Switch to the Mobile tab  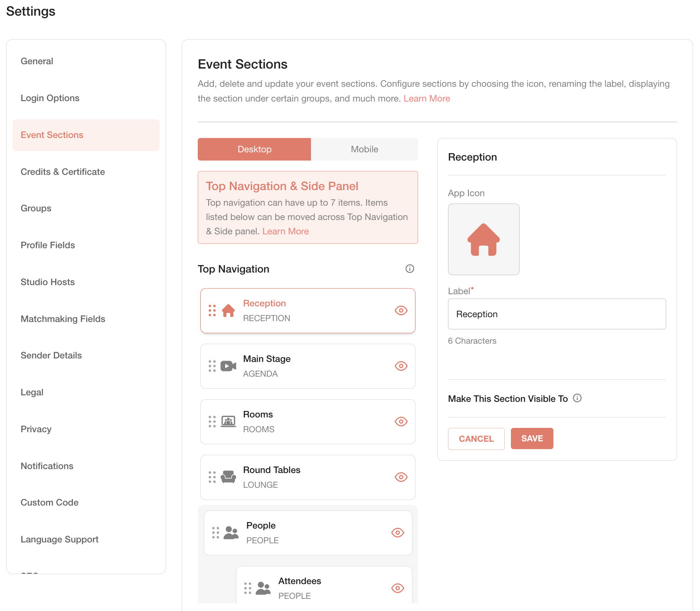(x=364, y=149)
